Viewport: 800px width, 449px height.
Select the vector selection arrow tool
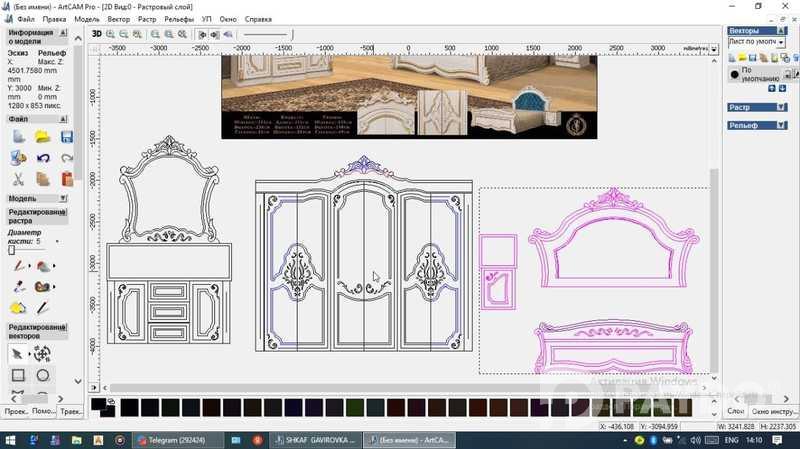pyautogui.click(x=18, y=353)
